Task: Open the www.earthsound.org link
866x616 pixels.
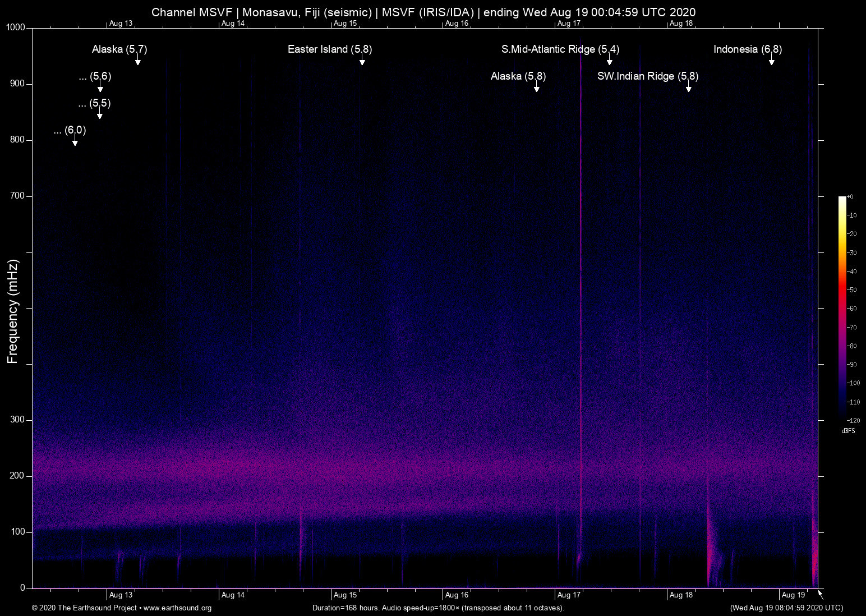Action: tap(177, 608)
